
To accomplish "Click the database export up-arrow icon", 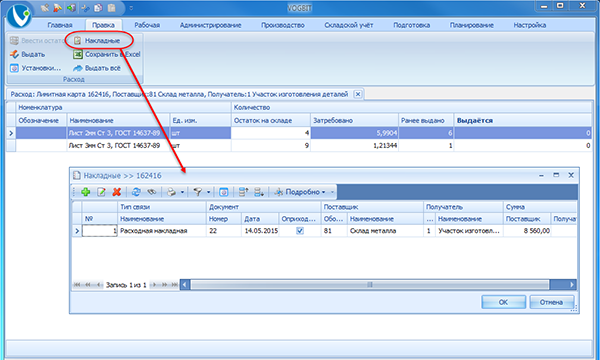I will coord(243,192).
